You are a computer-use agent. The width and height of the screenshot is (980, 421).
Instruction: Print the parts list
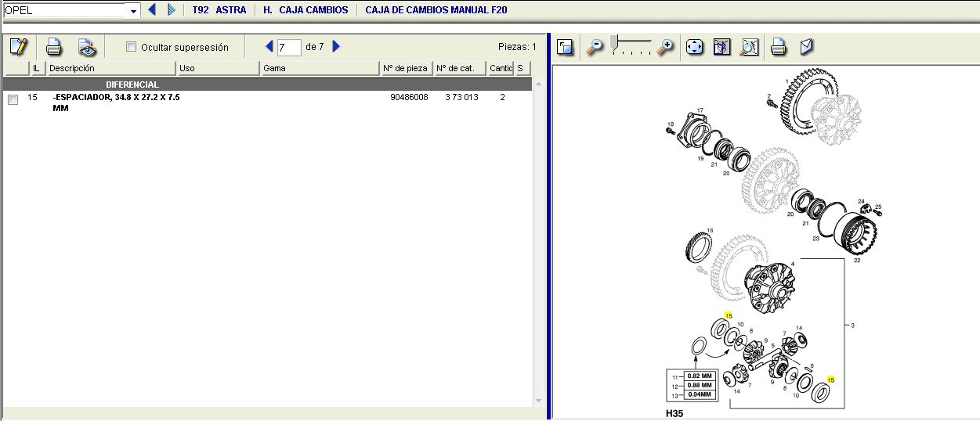click(x=53, y=47)
